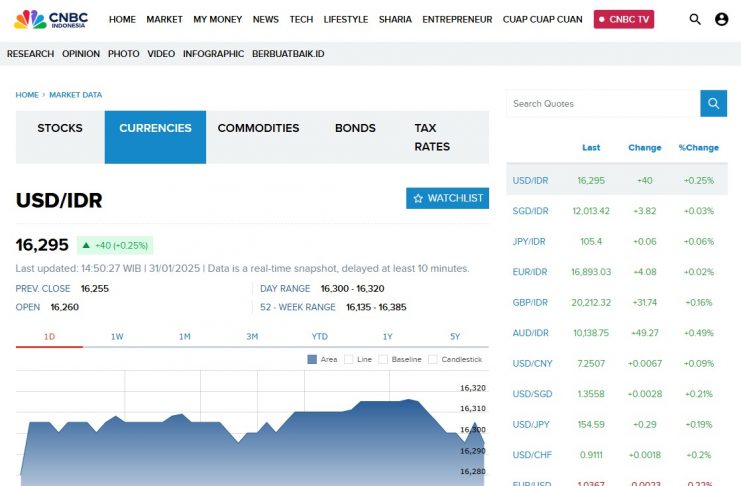Switch to the Stocks tab

(60, 128)
